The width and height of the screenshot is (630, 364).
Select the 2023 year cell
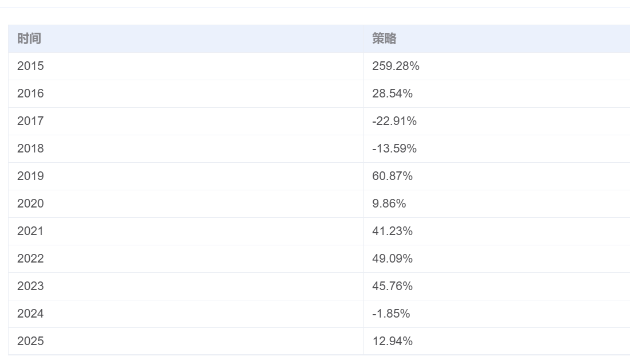pyautogui.click(x=30, y=286)
